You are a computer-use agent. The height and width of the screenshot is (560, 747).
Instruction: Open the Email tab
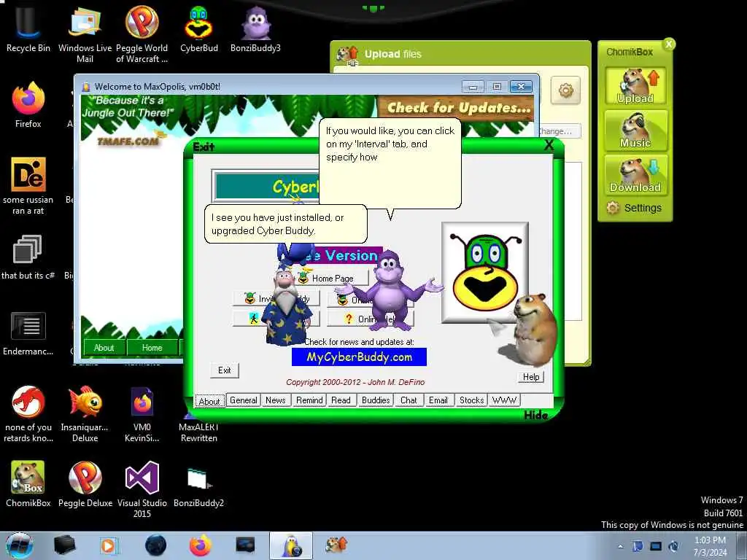[x=438, y=400]
